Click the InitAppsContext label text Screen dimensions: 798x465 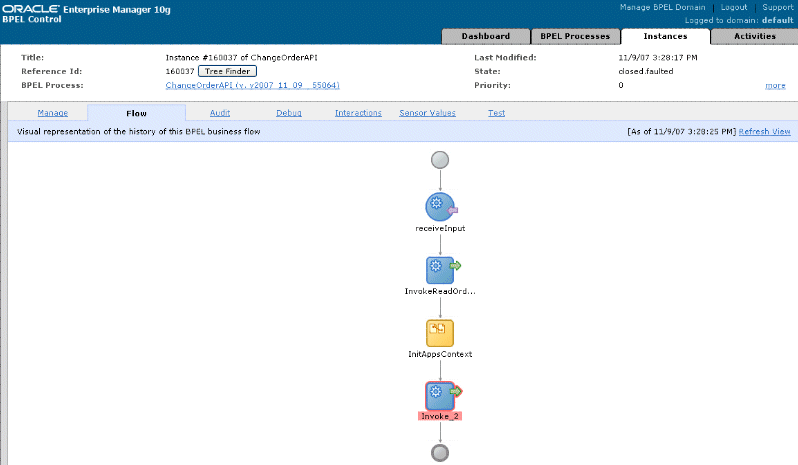pos(440,354)
